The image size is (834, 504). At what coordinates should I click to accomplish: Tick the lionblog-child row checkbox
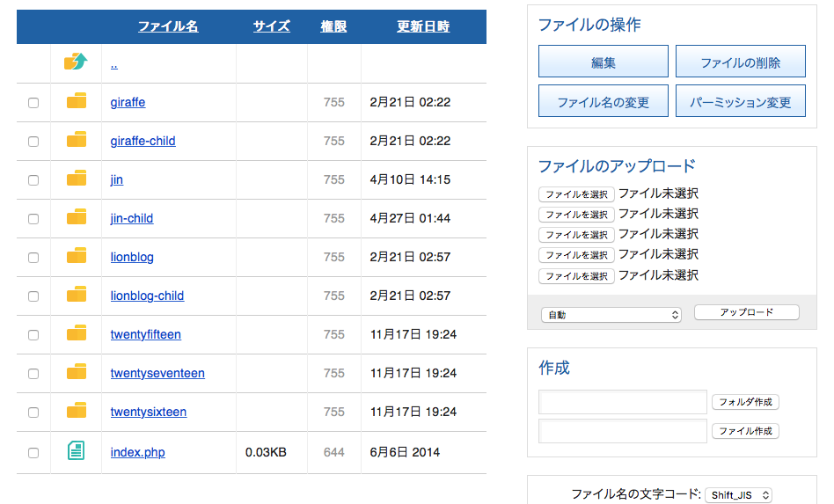pyautogui.click(x=33, y=296)
